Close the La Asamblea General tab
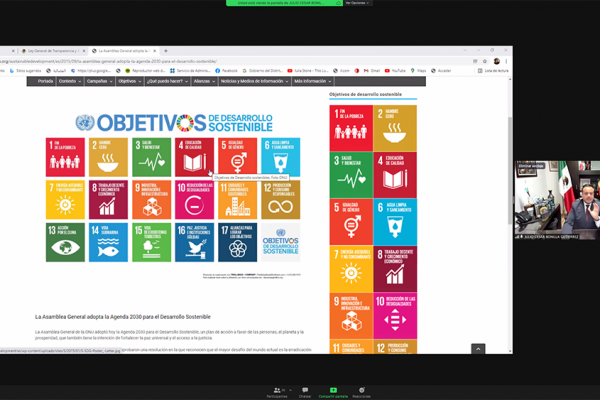This screenshot has width=600, height=400. click(x=155, y=51)
